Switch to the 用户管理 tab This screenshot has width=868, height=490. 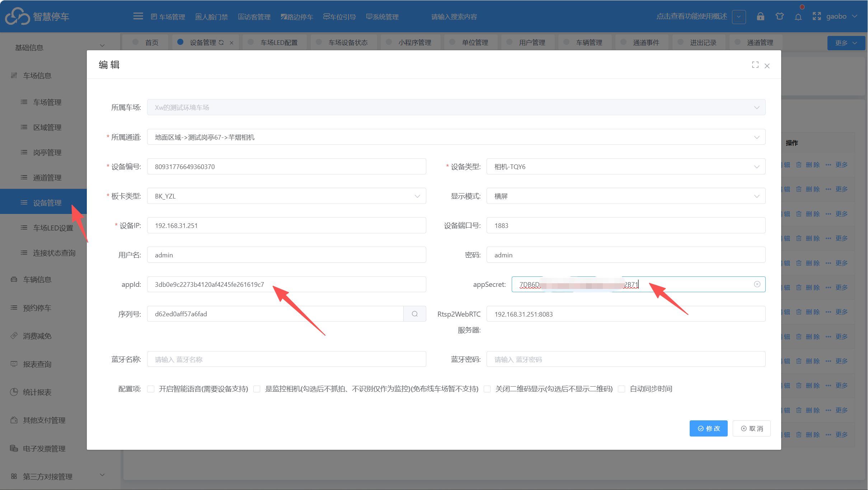click(527, 43)
